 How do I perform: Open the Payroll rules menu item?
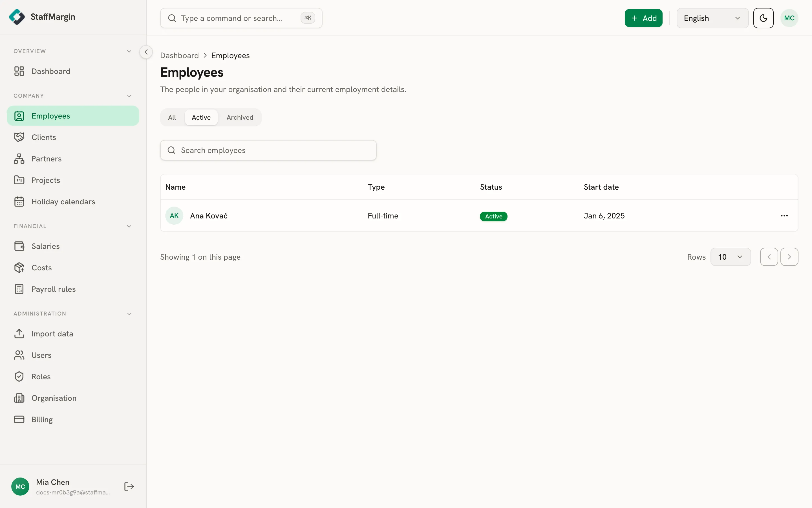(x=73, y=289)
